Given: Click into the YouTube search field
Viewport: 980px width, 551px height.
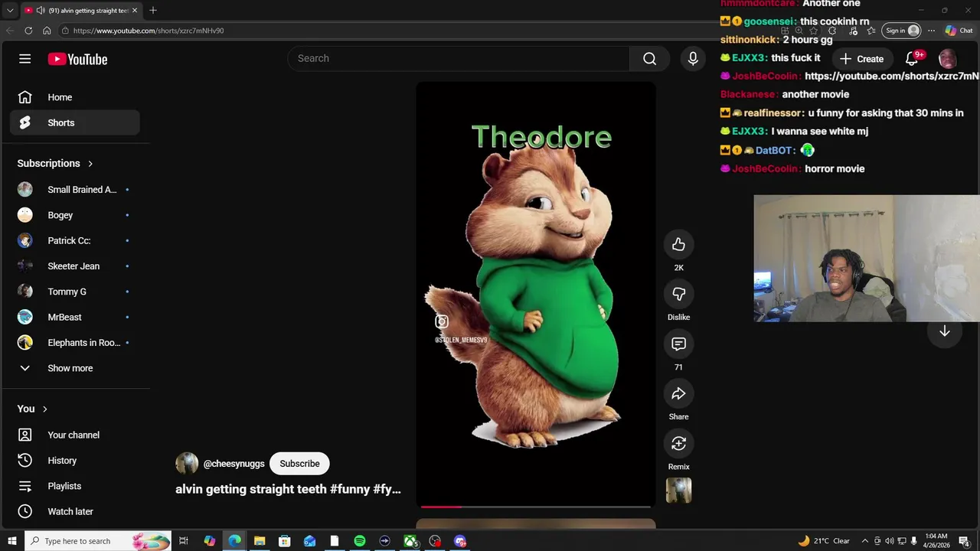Looking at the screenshot, I should coord(459,58).
